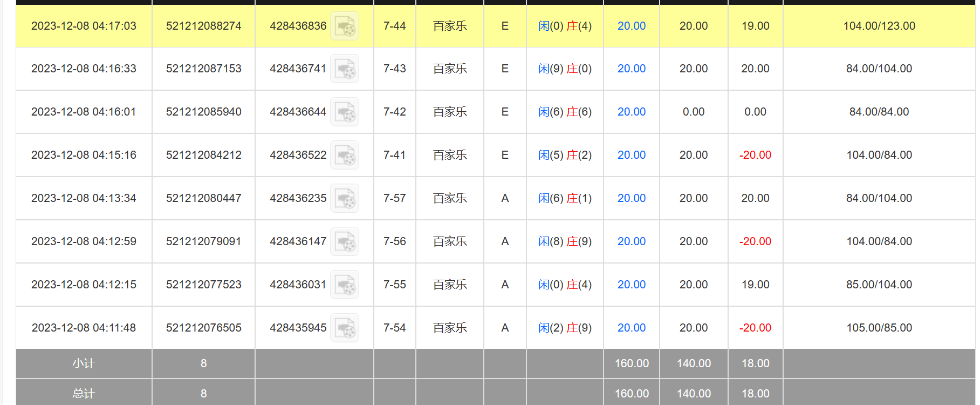The image size is (980, 405).
Task: Select order number 521212079091
Action: click(x=204, y=241)
